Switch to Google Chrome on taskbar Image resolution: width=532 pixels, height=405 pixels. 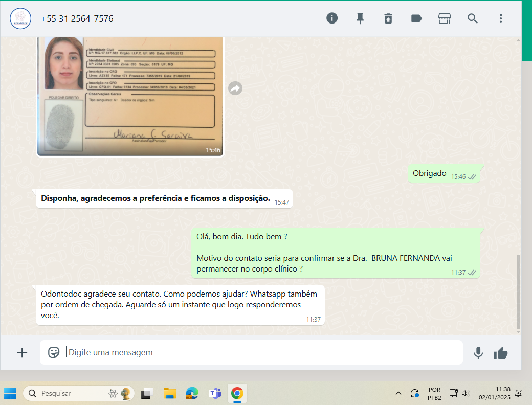click(237, 393)
